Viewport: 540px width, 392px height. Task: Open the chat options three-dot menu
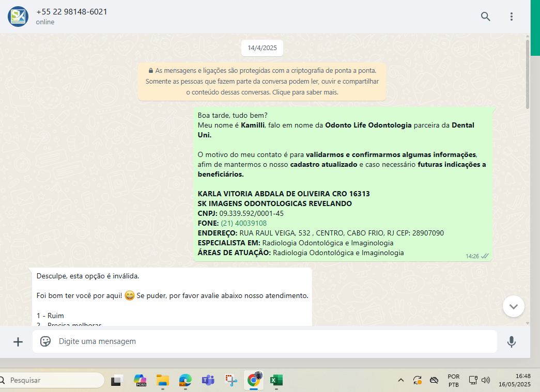tap(512, 16)
